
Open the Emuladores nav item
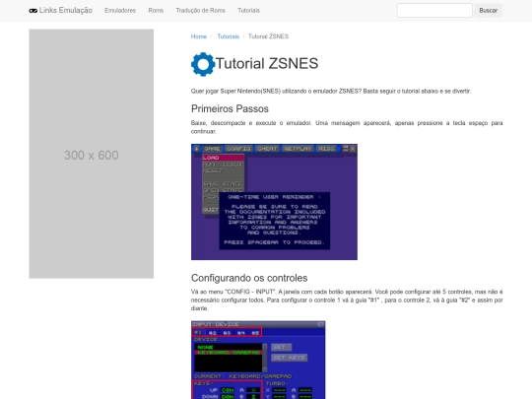point(120,11)
